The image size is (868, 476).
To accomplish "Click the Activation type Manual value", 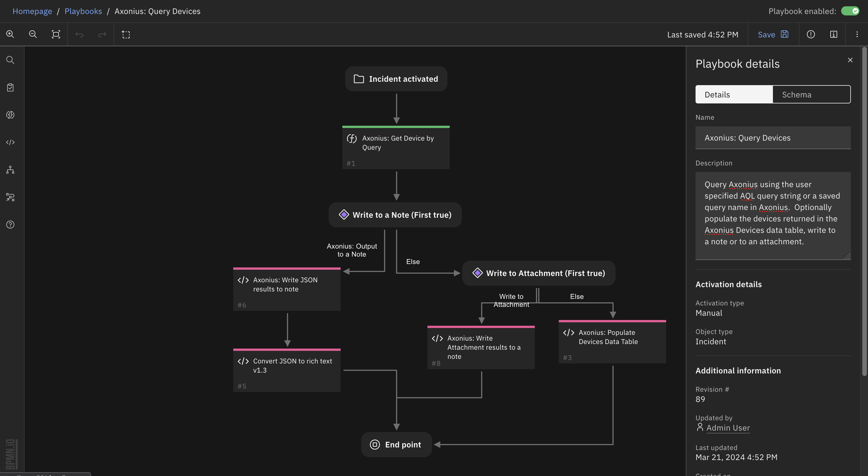I will click(709, 313).
